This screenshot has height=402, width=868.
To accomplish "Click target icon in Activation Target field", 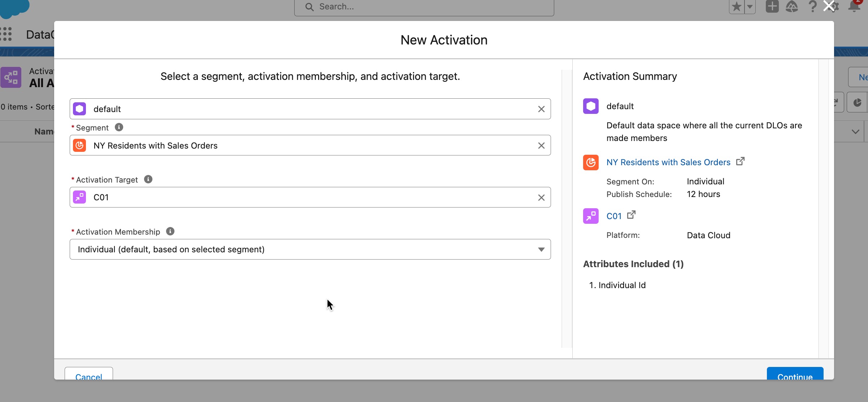I will click(79, 197).
